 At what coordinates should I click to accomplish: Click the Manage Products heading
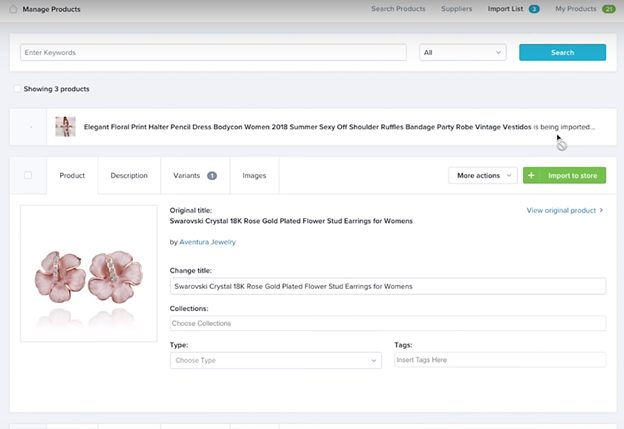(51, 9)
